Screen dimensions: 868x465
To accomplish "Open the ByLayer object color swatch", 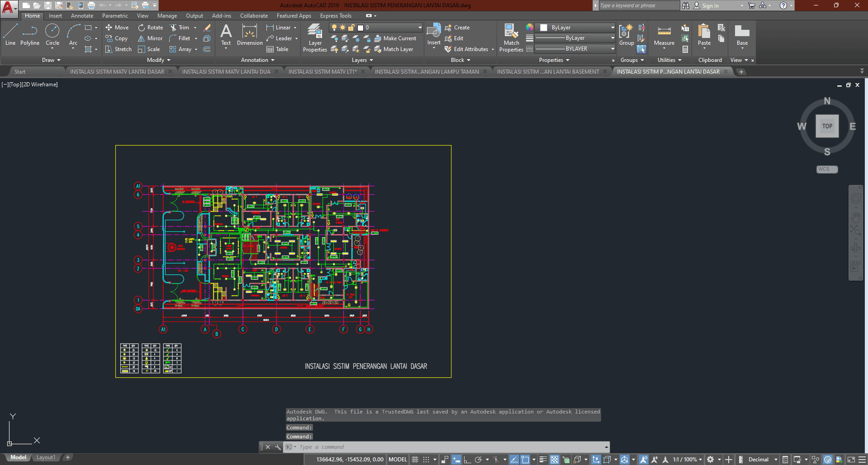I will [544, 28].
